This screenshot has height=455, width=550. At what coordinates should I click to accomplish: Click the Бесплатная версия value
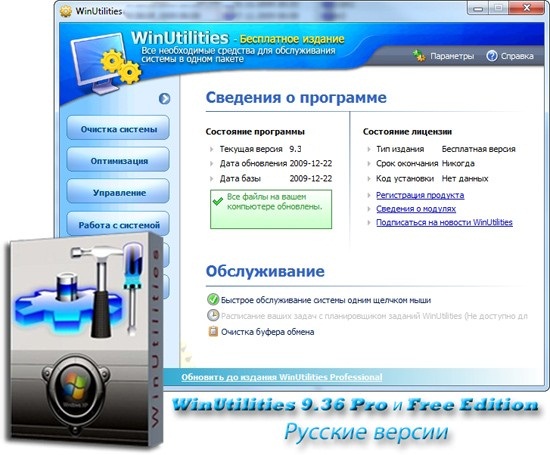[478, 149]
